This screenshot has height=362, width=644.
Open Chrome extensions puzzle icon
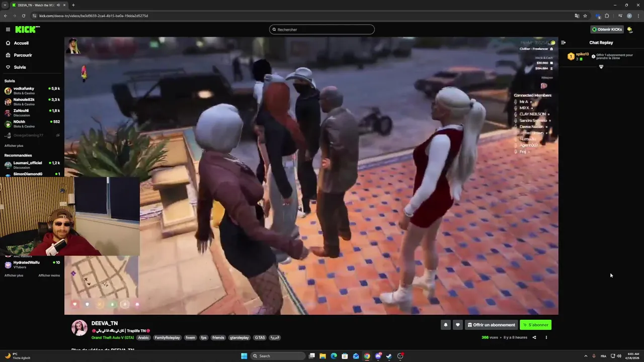(x=607, y=16)
